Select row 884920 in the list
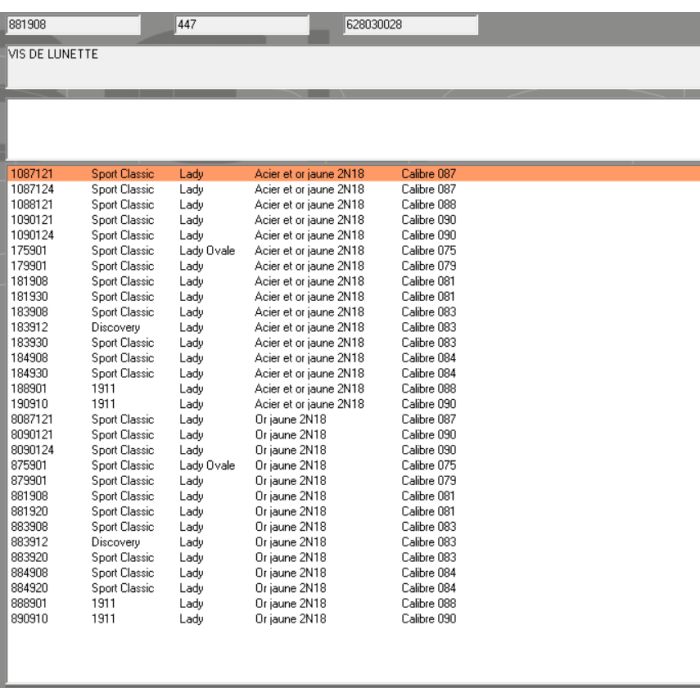This screenshot has height=700, width=700. [x=354, y=588]
